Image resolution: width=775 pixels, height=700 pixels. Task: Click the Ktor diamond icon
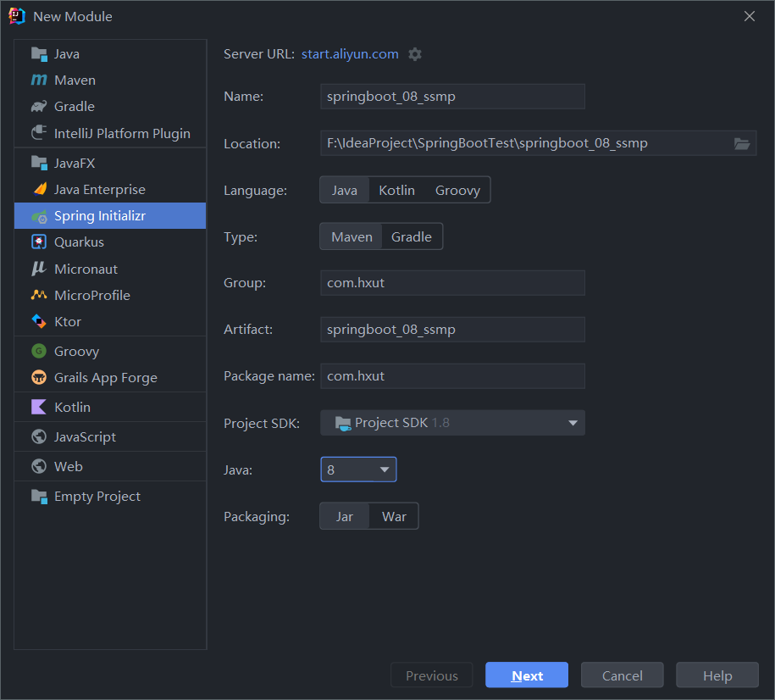[x=39, y=321]
